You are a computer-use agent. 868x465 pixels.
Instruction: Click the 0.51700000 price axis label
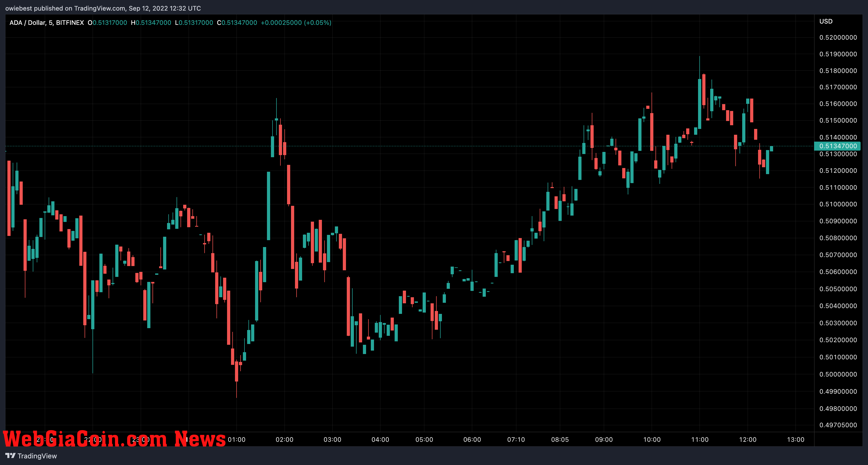point(838,87)
